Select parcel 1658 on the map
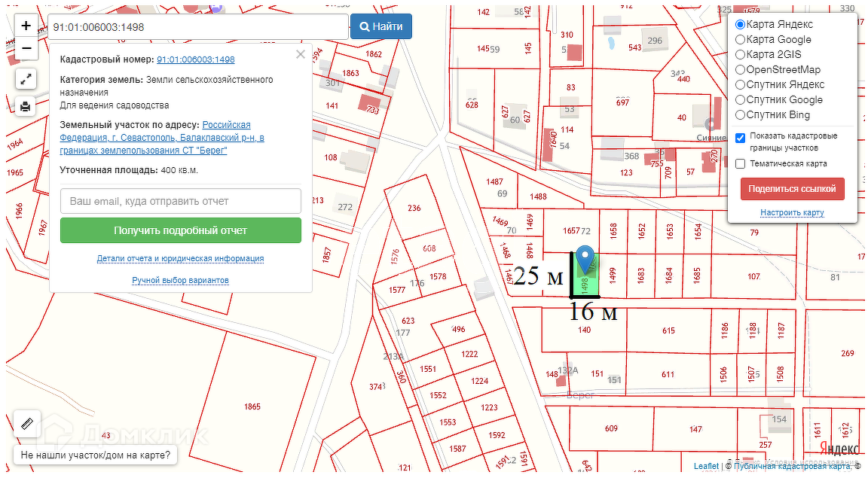The width and height of the screenshot is (868, 478). (x=613, y=230)
